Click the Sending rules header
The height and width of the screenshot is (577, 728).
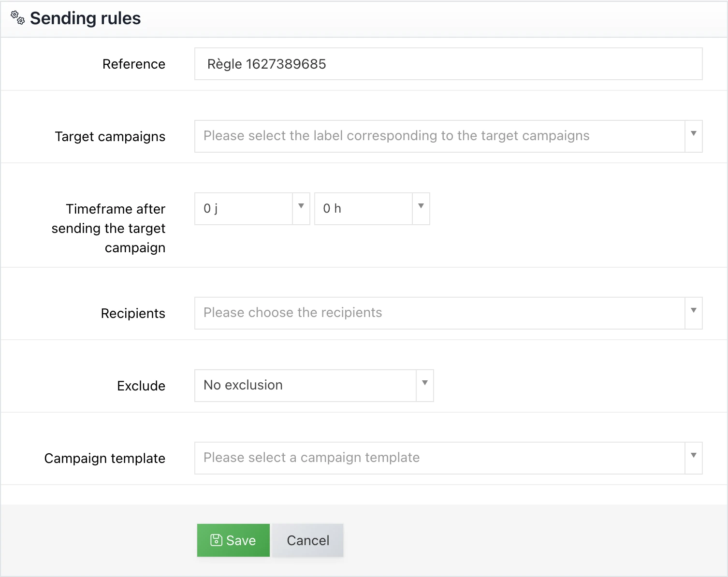(85, 18)
